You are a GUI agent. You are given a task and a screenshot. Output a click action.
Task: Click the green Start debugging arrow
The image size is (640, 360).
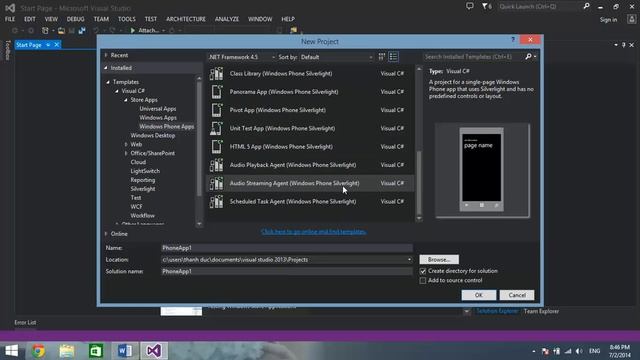132,30
